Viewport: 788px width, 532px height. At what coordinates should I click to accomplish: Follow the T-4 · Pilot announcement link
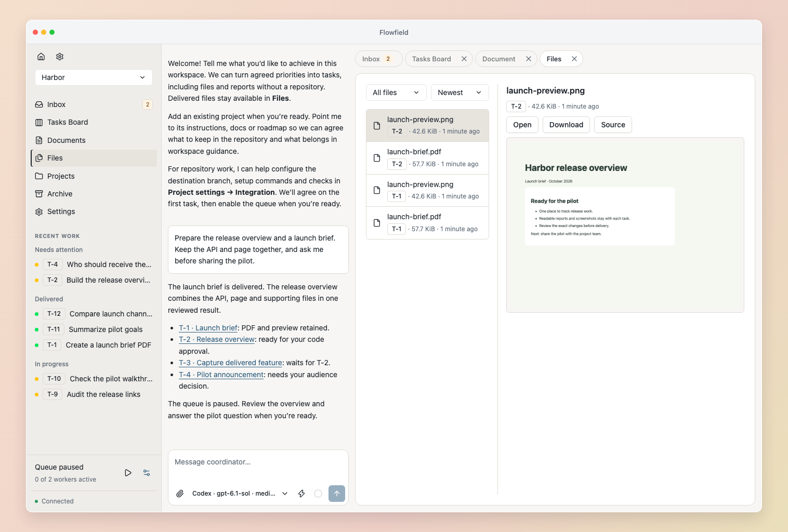221,375
